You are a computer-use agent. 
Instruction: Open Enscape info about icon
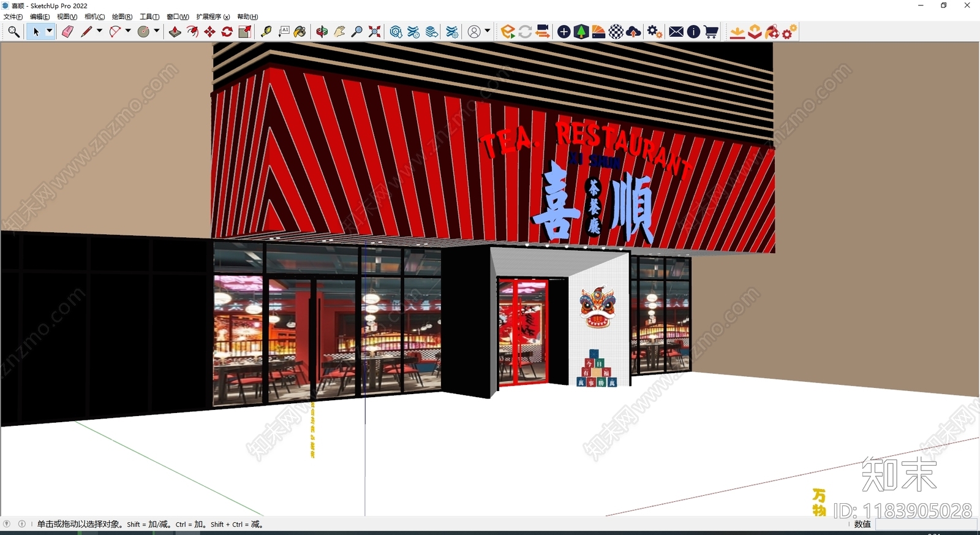click(x=693, y=32)
